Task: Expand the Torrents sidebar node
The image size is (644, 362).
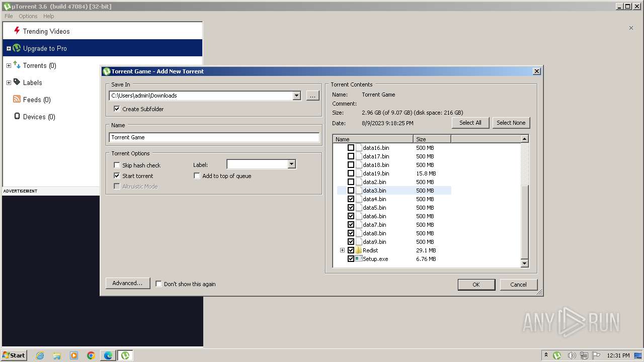Action: click(x=9, y=65)
